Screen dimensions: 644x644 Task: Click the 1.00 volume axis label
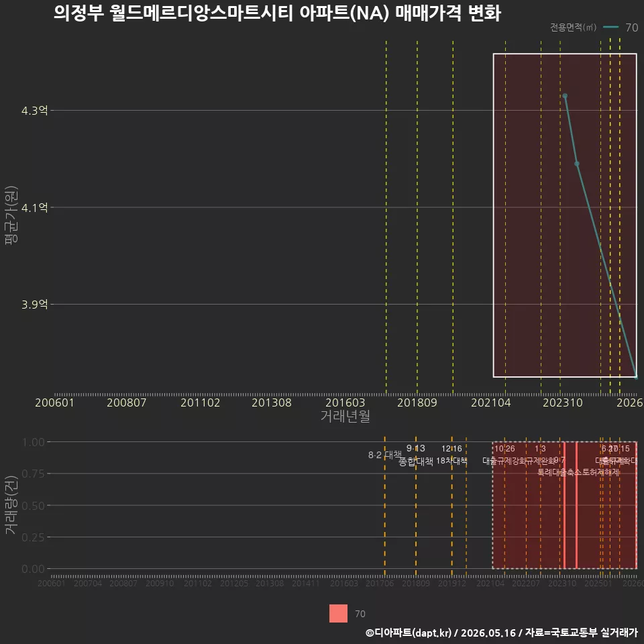[x=34, y=442]
